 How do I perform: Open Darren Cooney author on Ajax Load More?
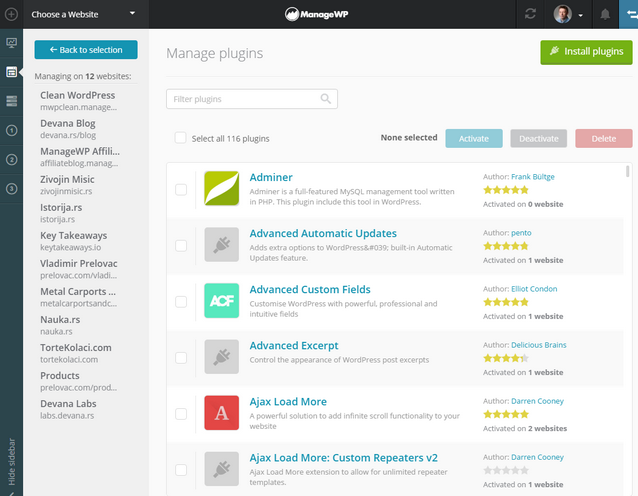pyautogui.click(x=537, y=401)
